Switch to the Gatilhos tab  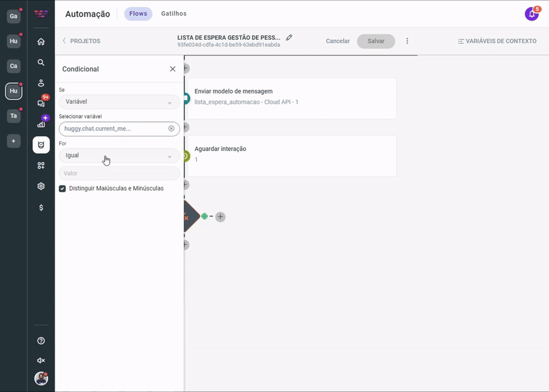pyautogui.click(x=174, y=14)
